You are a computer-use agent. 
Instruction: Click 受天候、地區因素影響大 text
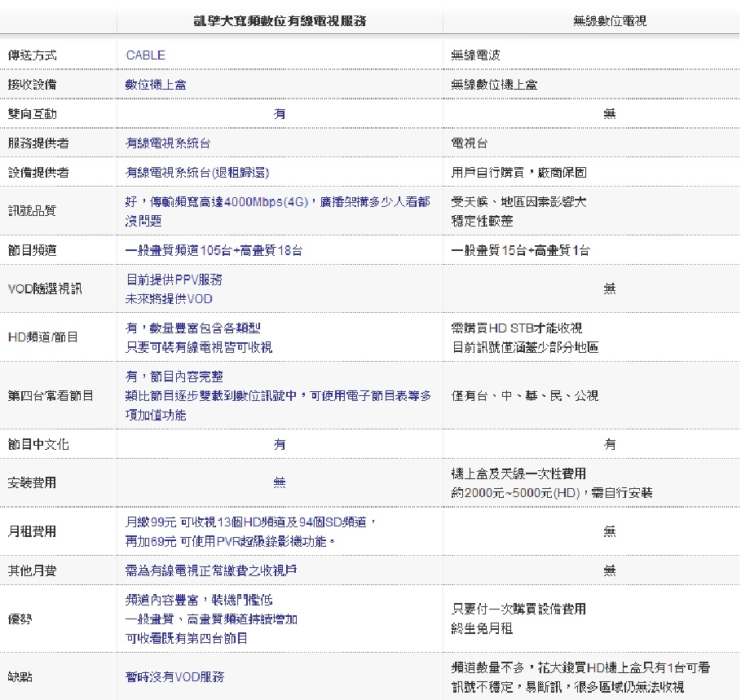point(519,201)
